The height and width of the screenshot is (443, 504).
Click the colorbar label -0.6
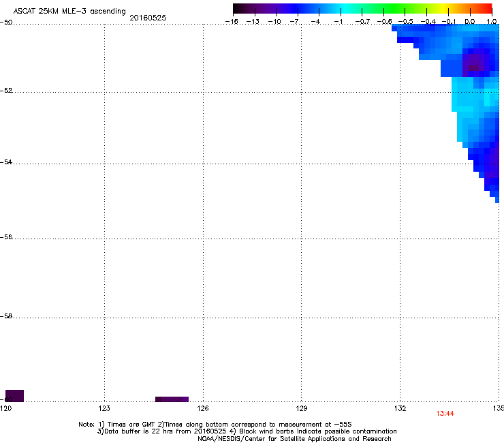(384, 22)
